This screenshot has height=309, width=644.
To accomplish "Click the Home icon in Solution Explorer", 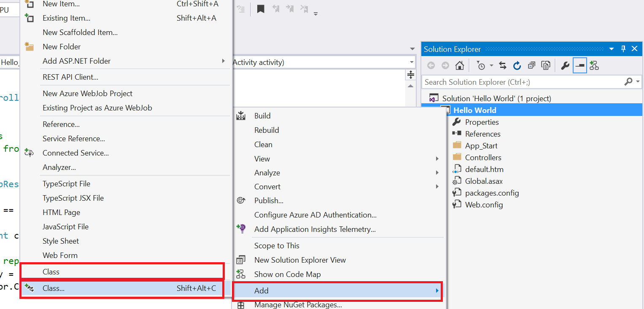I will [460, 66].
